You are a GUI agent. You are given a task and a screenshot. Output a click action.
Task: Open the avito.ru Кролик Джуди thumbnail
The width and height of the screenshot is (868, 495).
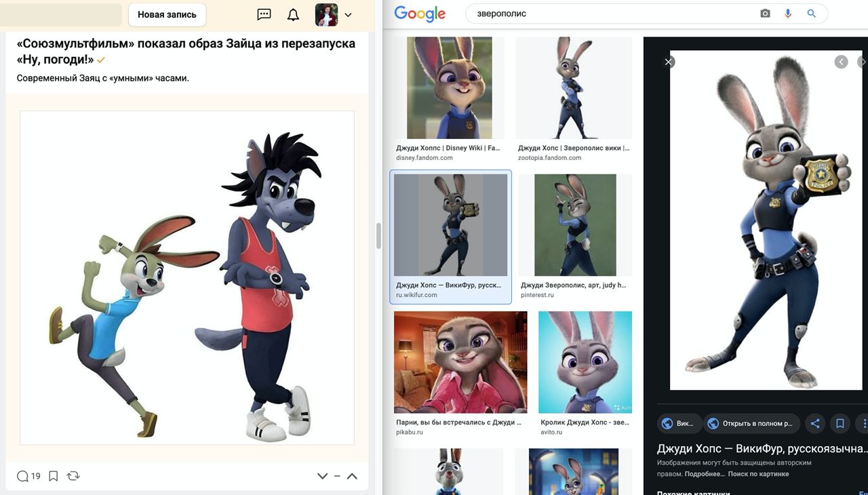point(585,362)
